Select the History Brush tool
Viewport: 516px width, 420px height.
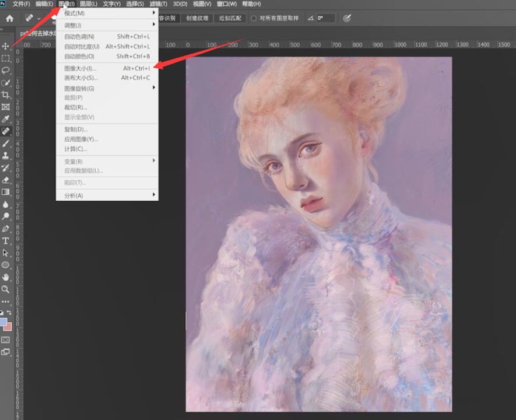coord(6,167)
